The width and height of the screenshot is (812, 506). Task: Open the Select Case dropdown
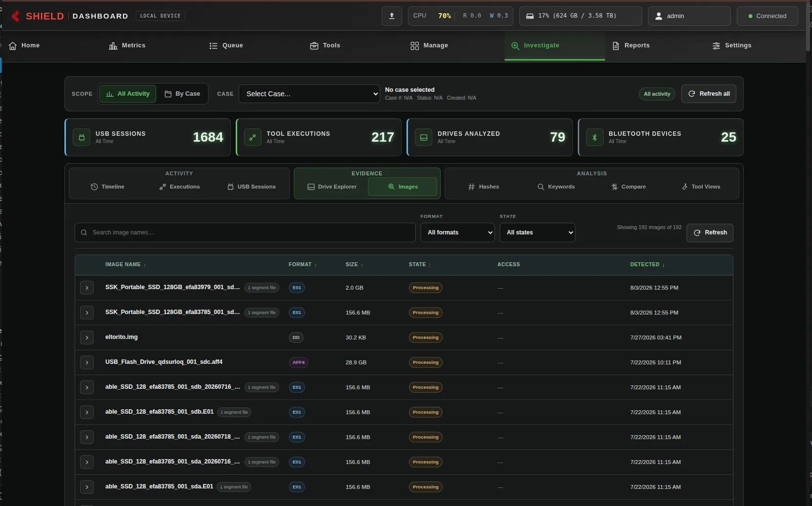pyautogui.click(x=309, y=94)
